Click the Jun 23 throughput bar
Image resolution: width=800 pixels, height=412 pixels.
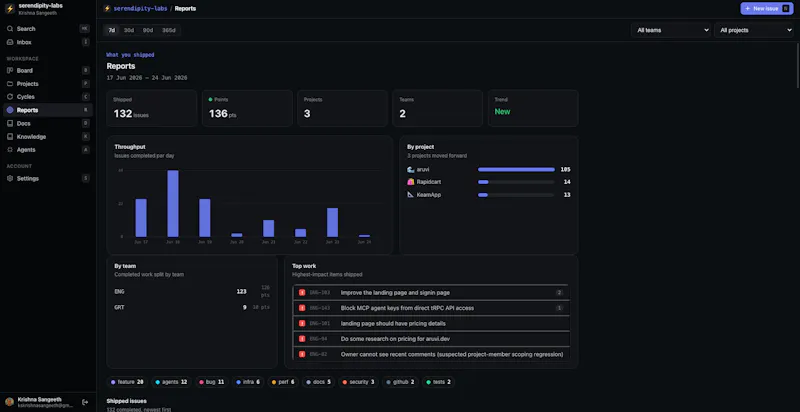click(332, 222)
